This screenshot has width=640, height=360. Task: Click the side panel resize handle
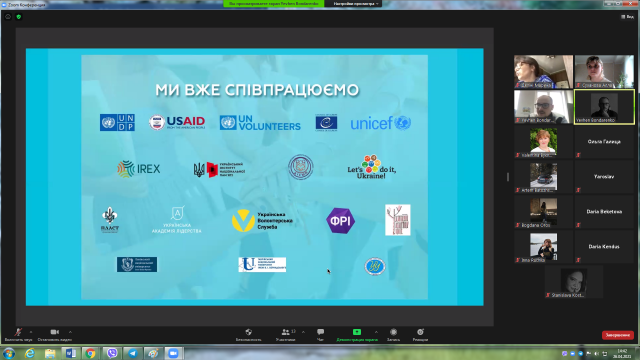click(508, 177)
